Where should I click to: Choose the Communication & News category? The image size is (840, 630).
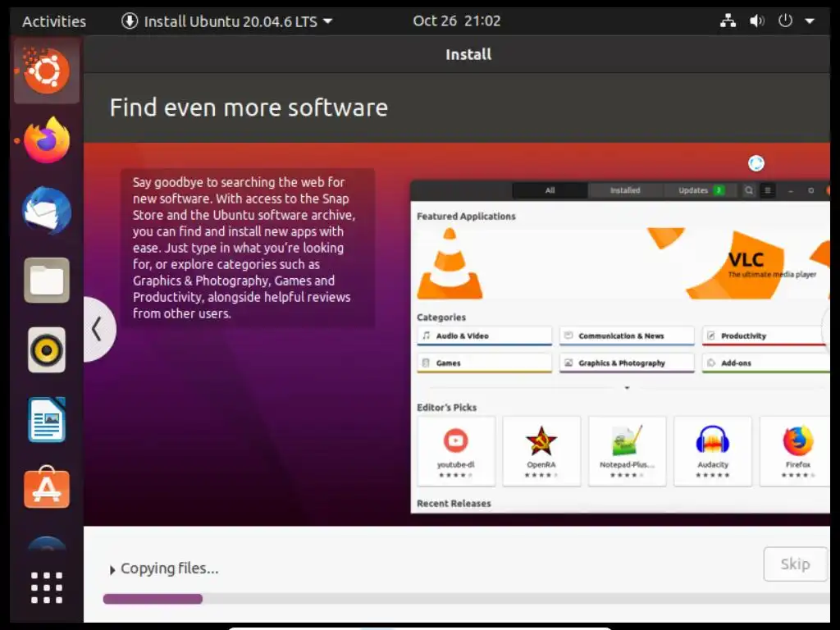[627, 336]
